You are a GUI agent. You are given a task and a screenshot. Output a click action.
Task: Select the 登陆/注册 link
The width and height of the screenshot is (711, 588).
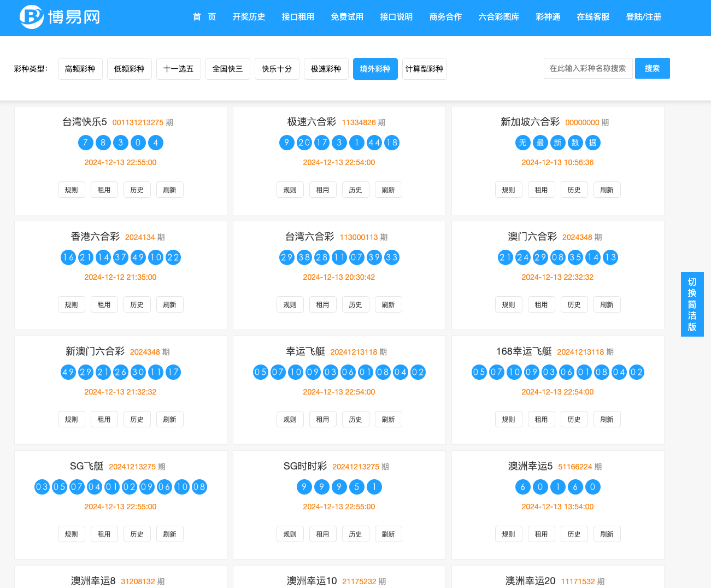[x=643, y=17]
